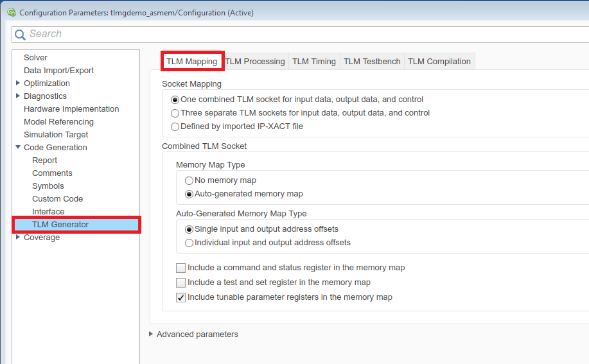Choose Defined by imported IP-XACT file

(x=175, y=126)
